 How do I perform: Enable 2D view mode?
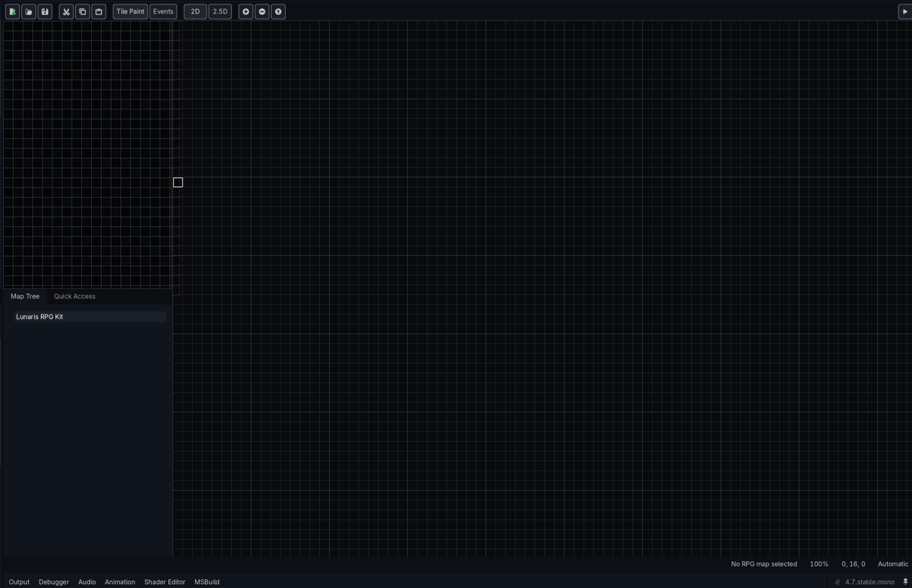point(195,11)
